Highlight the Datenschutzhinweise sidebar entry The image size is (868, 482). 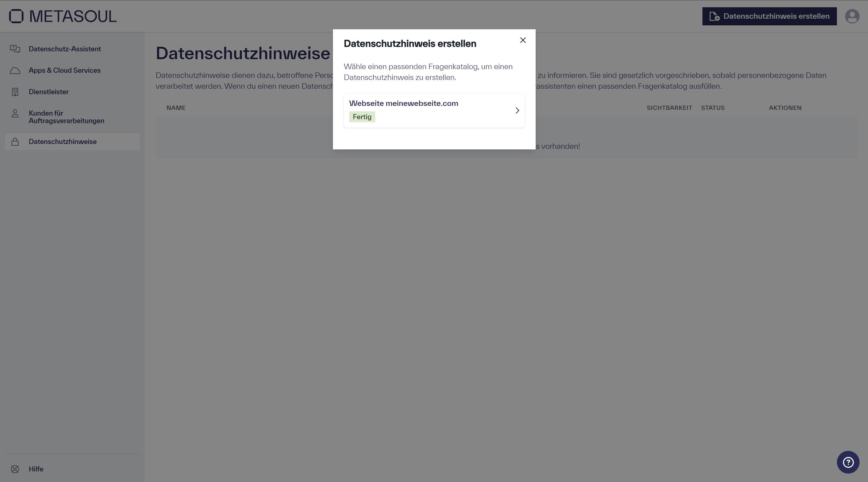click(x=63, y=142)
